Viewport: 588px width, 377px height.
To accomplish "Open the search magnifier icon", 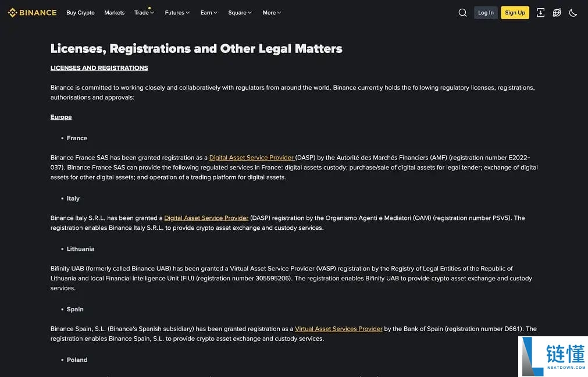I will [462, 13].
